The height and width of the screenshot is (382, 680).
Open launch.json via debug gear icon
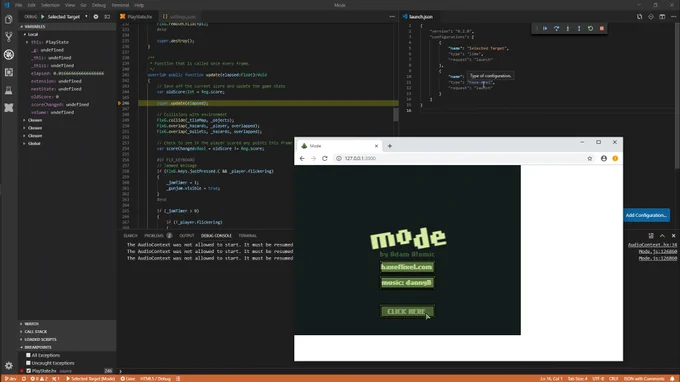96,17
